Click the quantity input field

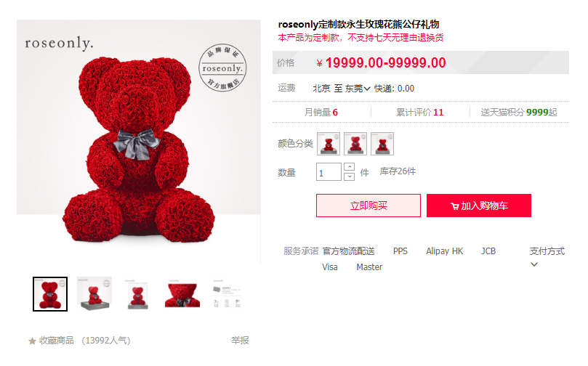click(x=329, y=172)
